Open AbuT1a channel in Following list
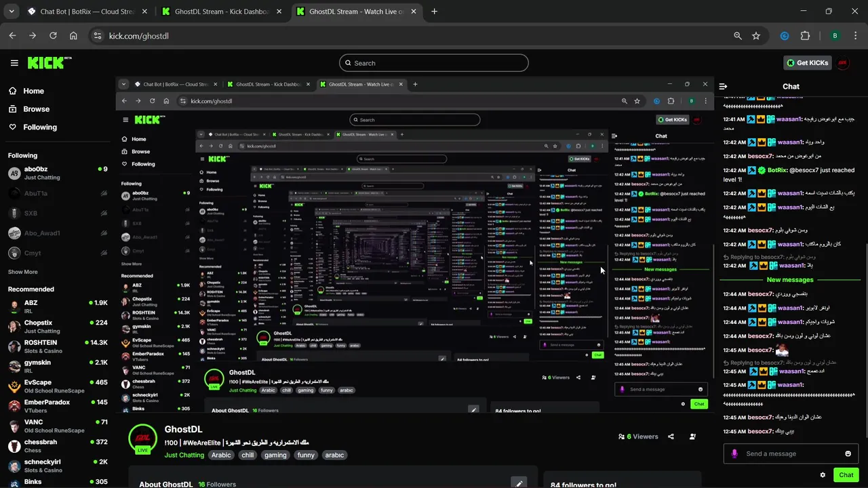The height and width of the screenshot is (488, 868). point(58,193)
